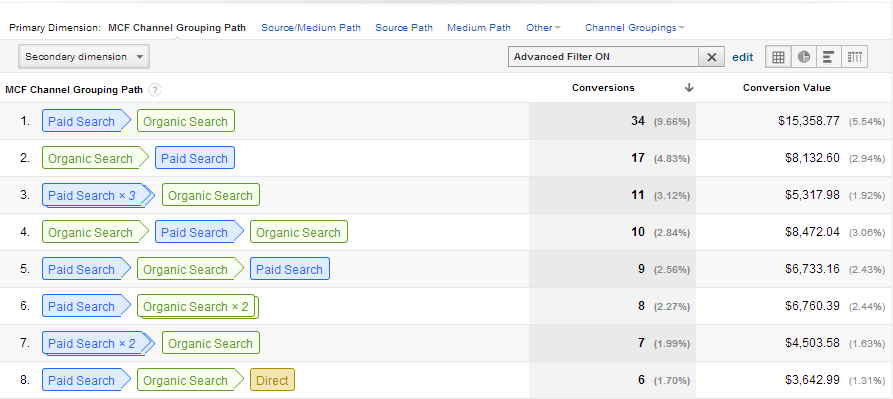Open the Secondary dimension dropdown
This screenshot has height=399, width=893.
(x=84, y=57)
